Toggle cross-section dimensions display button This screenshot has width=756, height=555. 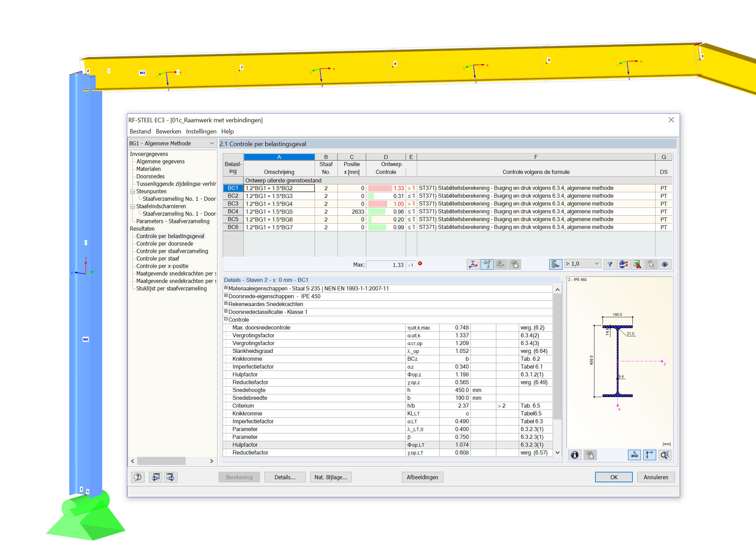tap(634, 455)
